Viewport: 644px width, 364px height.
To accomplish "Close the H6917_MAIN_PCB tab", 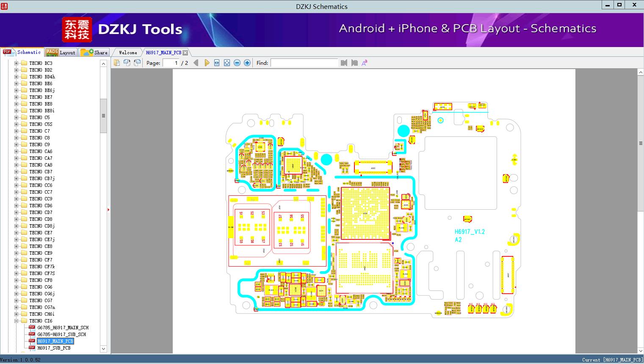I will 185,53.
